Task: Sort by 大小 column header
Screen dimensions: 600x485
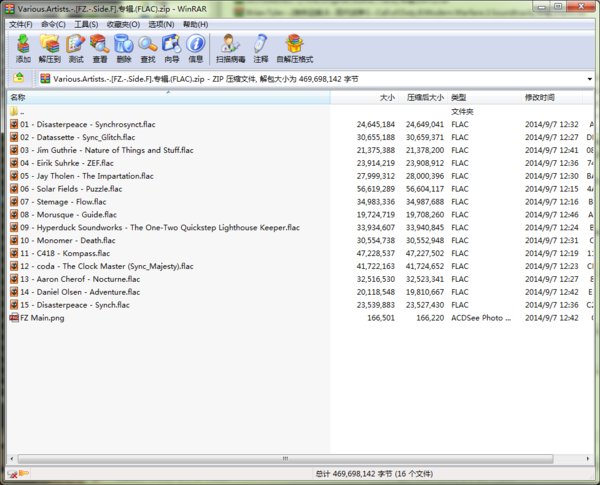Action: point(363,97)
